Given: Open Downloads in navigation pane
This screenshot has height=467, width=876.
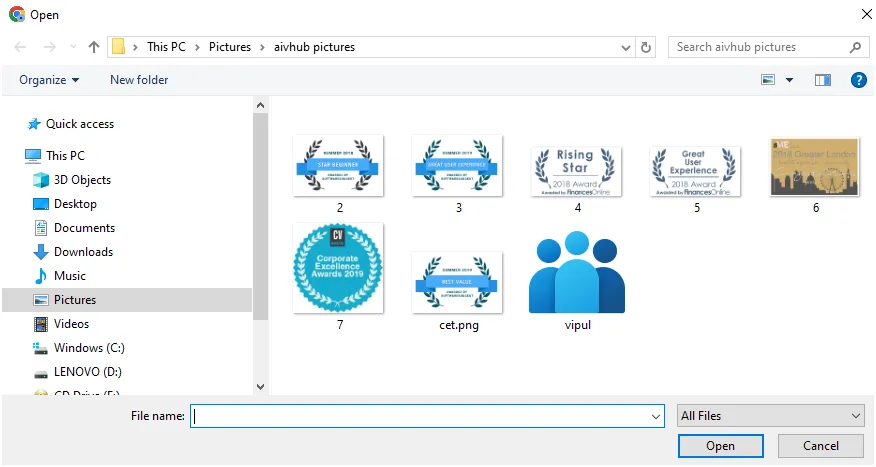Looking at the screenshot, I should click(83, 252).
